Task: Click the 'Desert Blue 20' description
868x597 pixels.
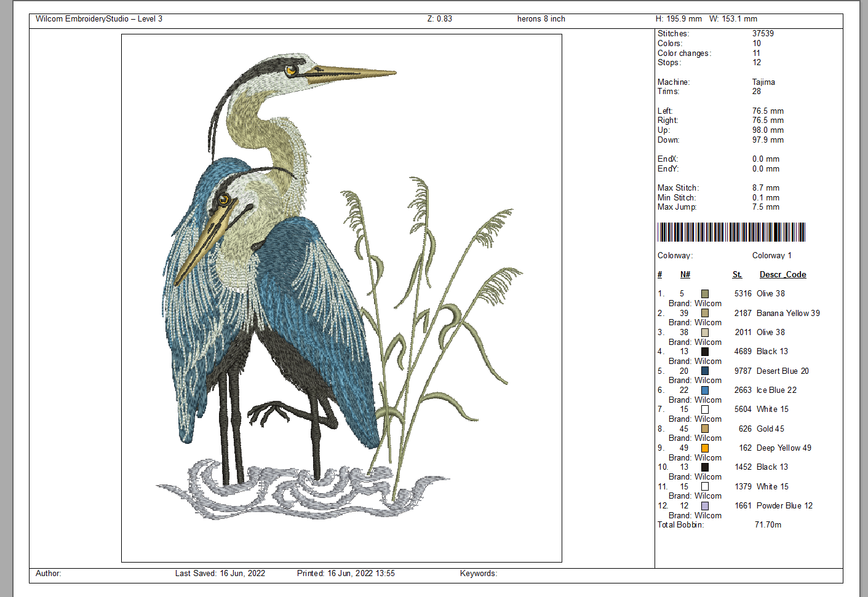Action: pyautogui.click(x=782, y=371)
